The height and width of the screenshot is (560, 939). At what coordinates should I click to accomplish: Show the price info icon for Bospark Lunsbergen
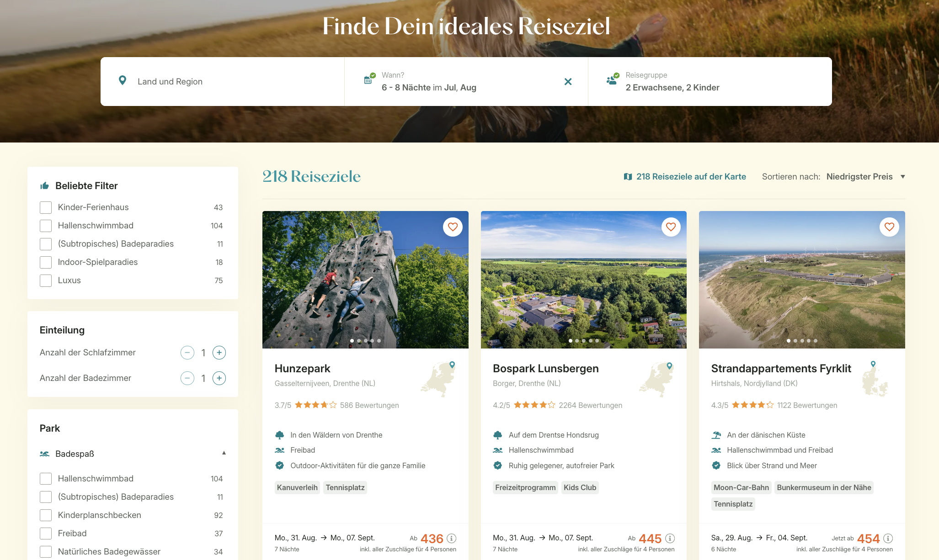[670, 539]
